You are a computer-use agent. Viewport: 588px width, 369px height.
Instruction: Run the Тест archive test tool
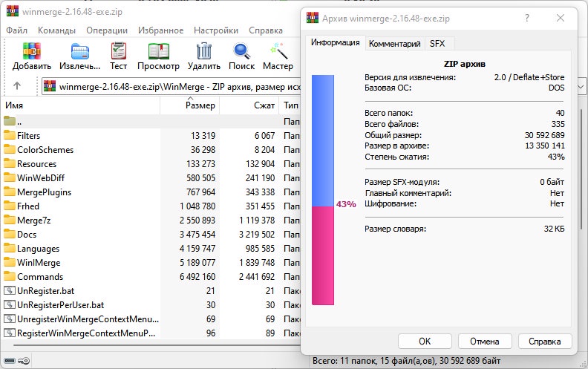coord(119,51)
